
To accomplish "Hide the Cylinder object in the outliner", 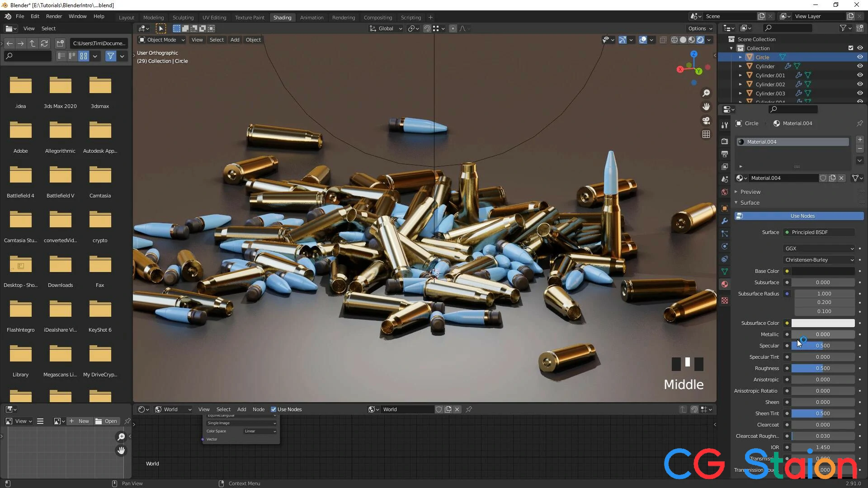I will coord(860,66).
